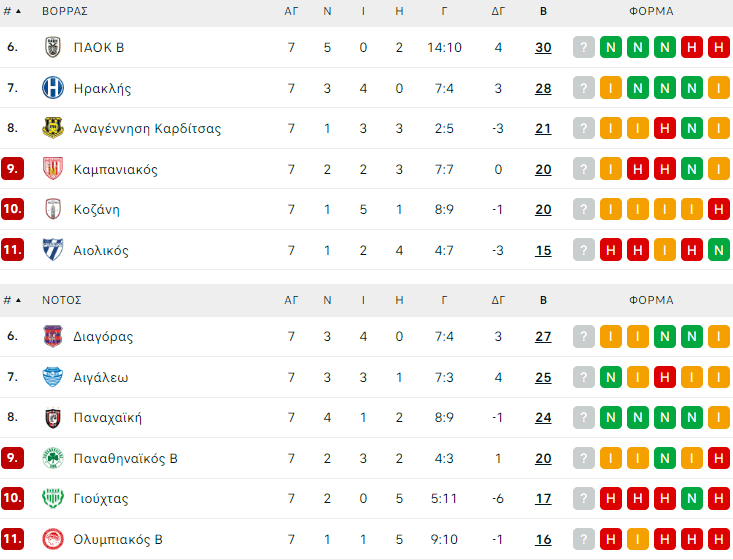Screen dimensions: 733x560
Task: Click the Αιολικός team crest
Action: 53,250
